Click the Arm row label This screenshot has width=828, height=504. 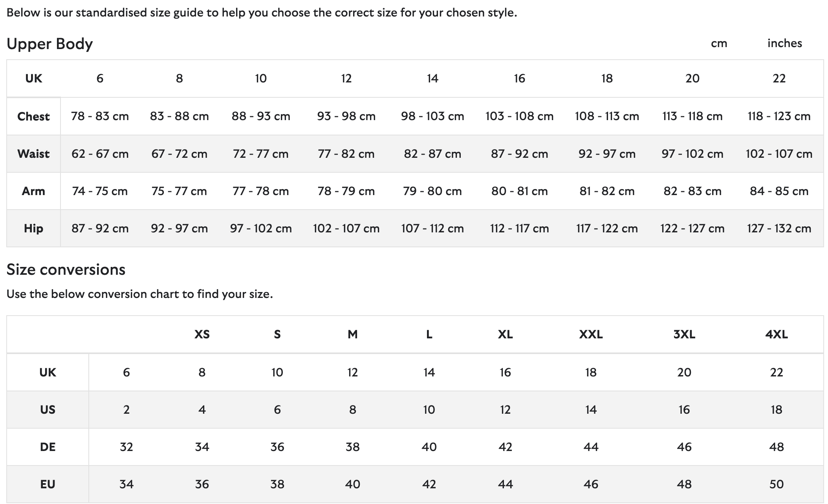(x=33, y=191)
